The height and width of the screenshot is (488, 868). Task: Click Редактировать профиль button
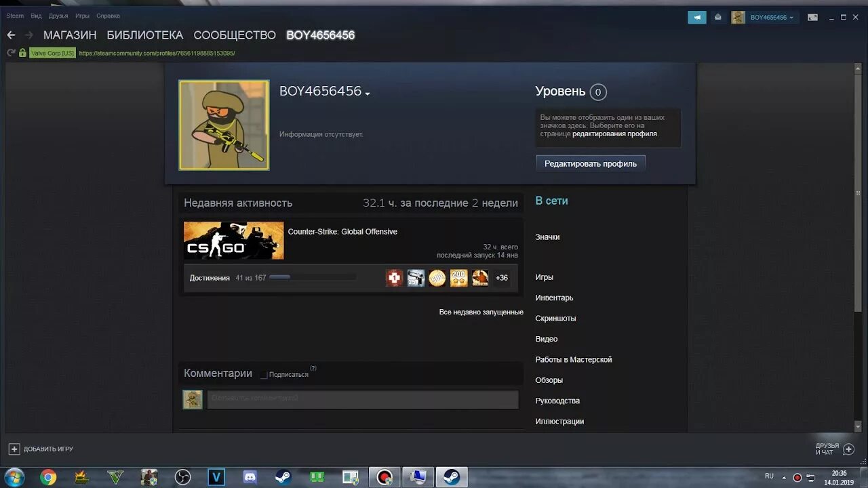591,163
